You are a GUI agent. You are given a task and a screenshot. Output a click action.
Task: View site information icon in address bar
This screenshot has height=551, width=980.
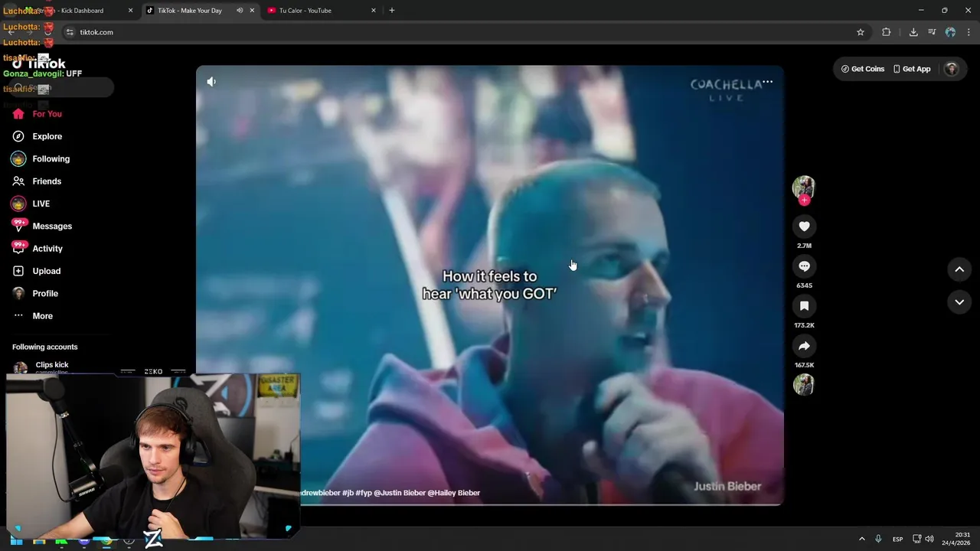click(70, 32)
